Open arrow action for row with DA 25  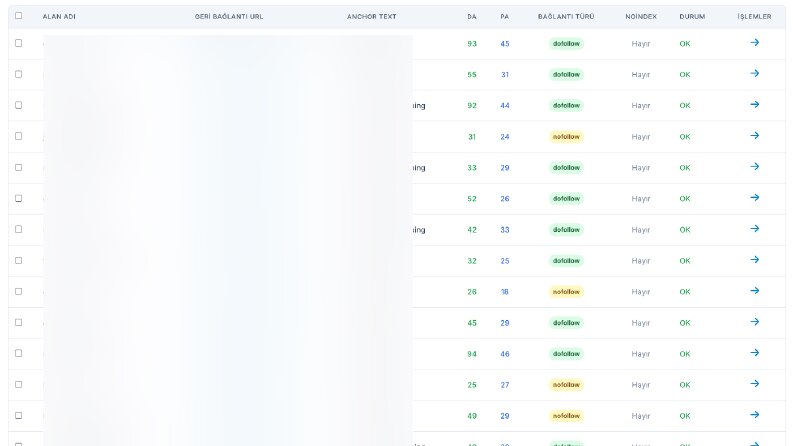(755, 384)
